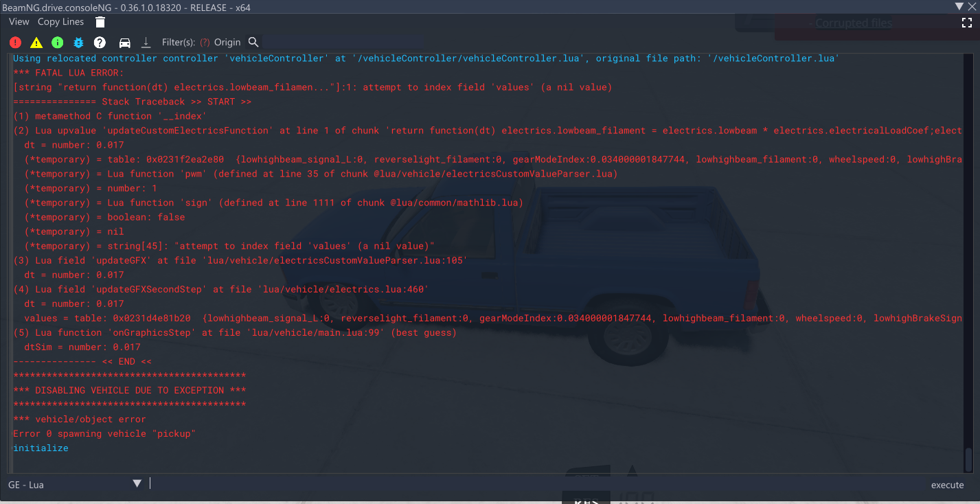Click 'Using relocated controller' first log line
The height and width of the screenshot is (504, 980).
coord(425,58)
